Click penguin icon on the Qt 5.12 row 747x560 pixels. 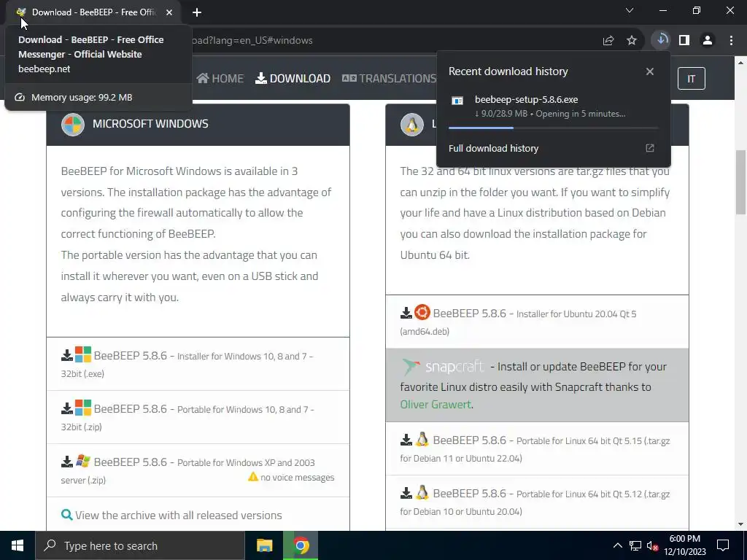[422, 492]
